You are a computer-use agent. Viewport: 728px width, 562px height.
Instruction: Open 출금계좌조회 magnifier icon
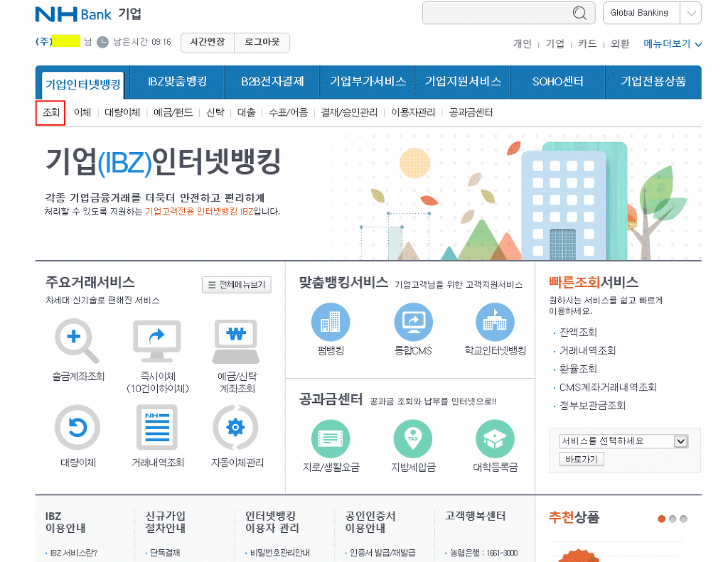(77, 340)
